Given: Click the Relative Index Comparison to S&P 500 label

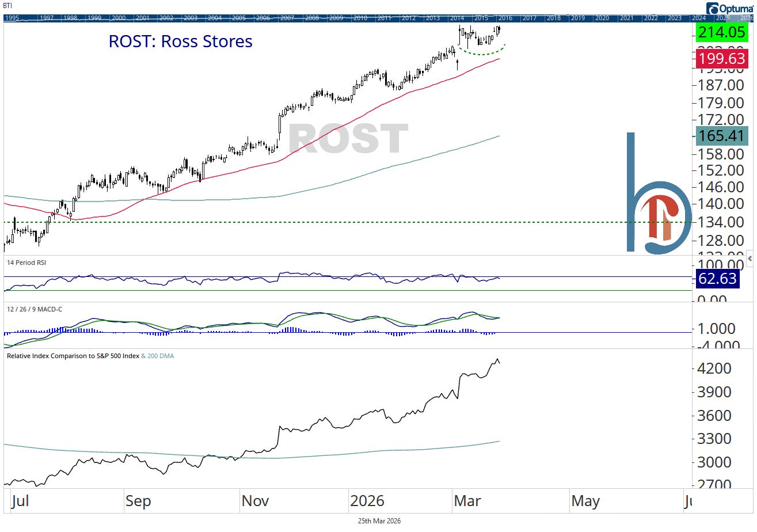Looking at the screenshot, I should tap(73, 356).
